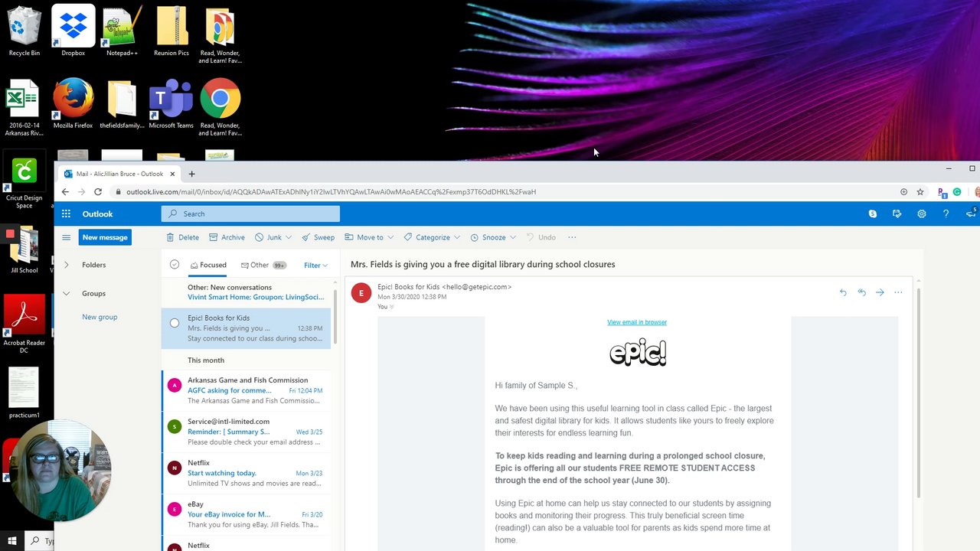Open Notepad++ desktop shortcut
This screenshot has width=980, height=551.
(122, 31)
